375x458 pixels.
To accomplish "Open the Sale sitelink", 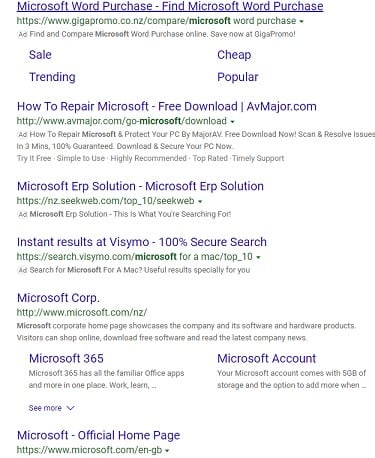I will [40, 55].
